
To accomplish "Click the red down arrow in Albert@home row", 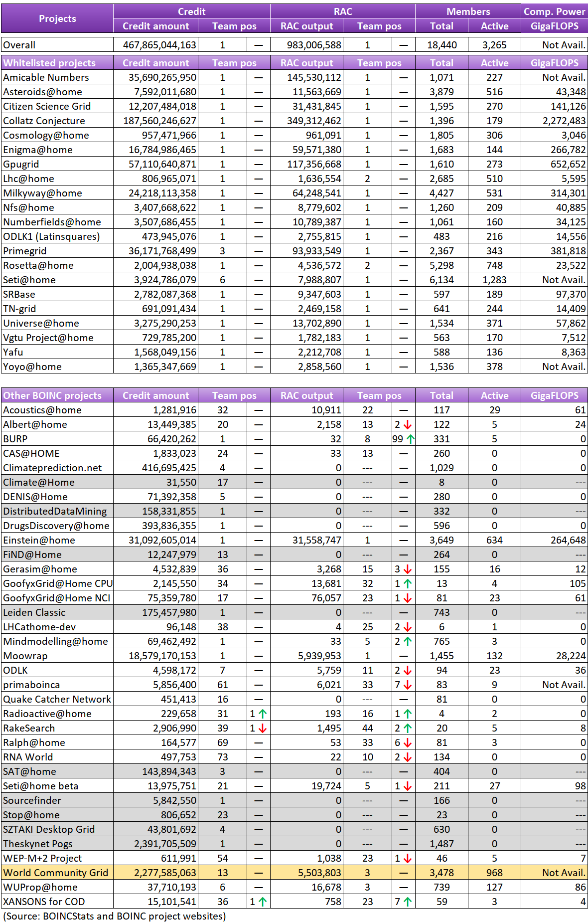I will [x=408, y=424].
